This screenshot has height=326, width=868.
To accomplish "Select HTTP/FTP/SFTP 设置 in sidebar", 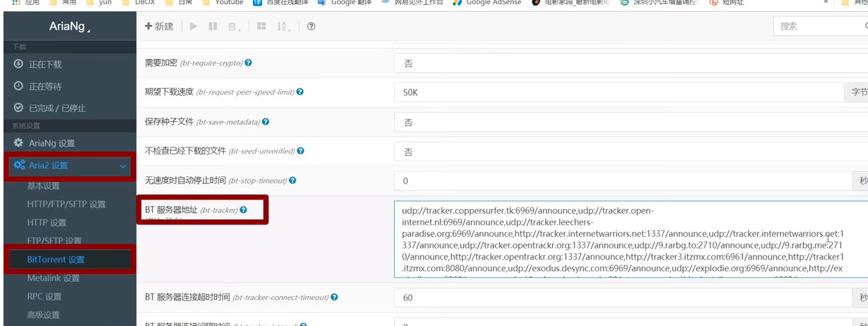I will click(67, 204).
